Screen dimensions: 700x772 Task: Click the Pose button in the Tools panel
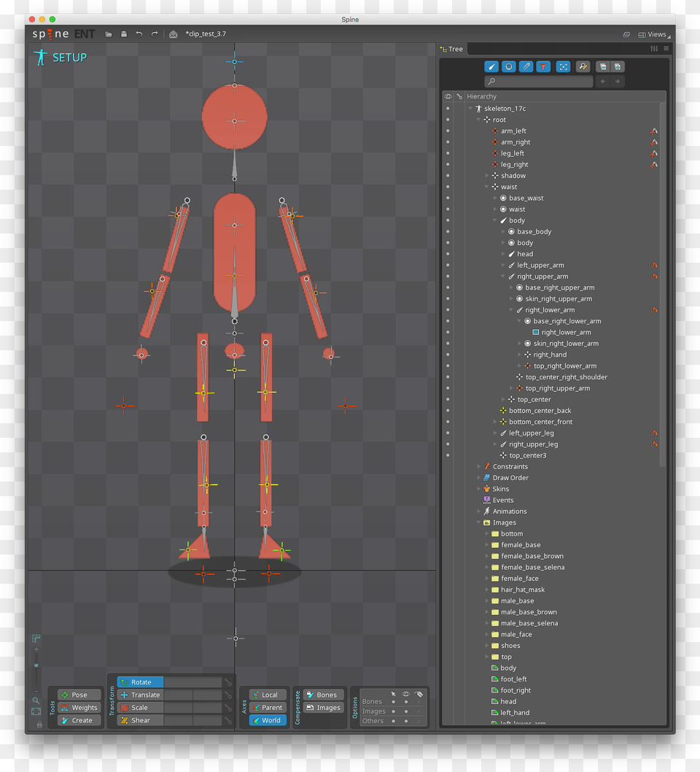79,695
